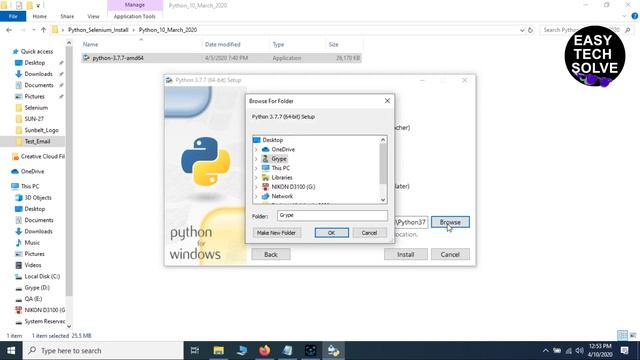
Task: Open Sunbelt_Logo folder in navigation pane
Action: coord(41,130)
